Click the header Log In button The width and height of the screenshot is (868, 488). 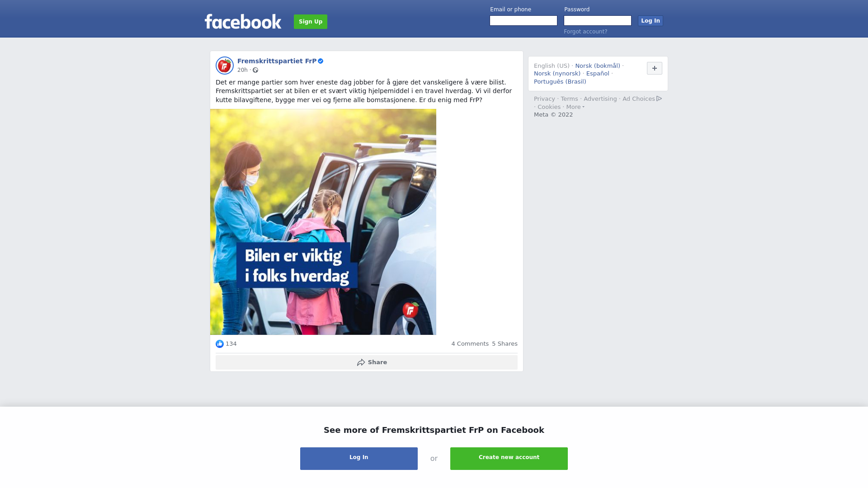click(x=650, y=21)
